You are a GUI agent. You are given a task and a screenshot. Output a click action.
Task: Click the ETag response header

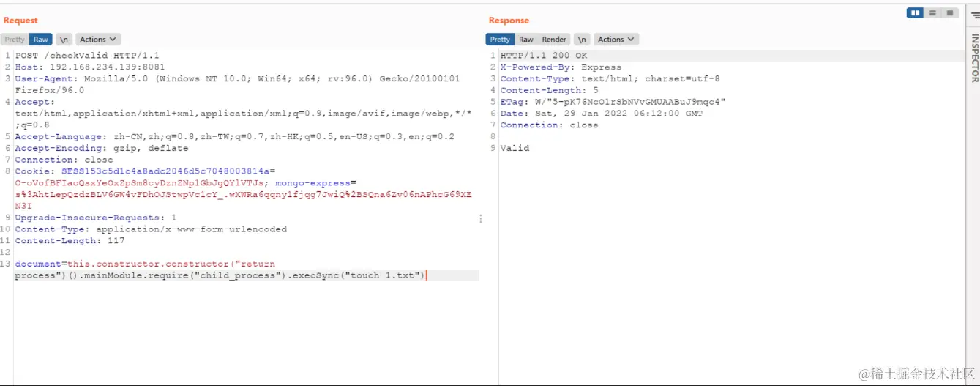pos(613,102)
